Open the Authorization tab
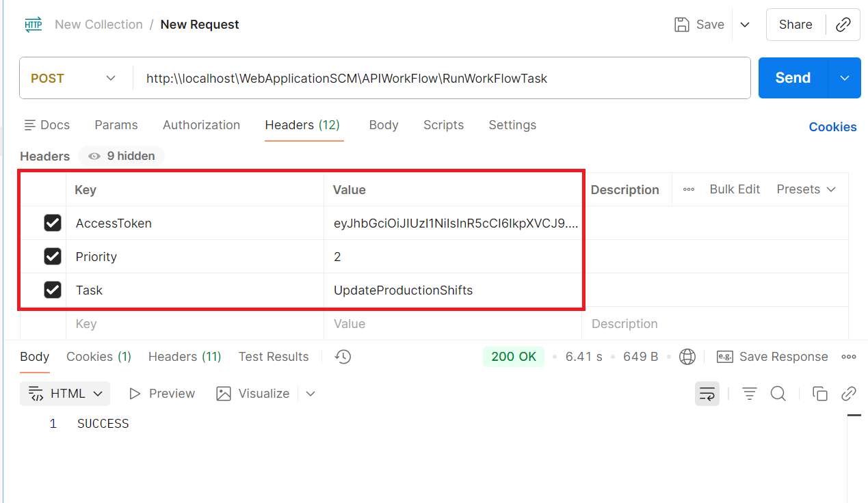This screenshot has width=868, height=503. pyautogui.click(x=201, y=125)
